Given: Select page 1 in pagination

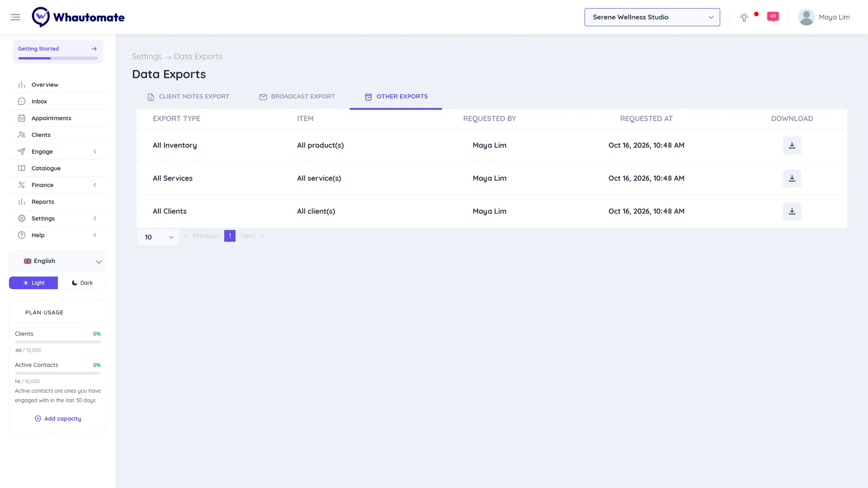Looking at the screenshot, I should pyautogui.click(x=230, y=236).
